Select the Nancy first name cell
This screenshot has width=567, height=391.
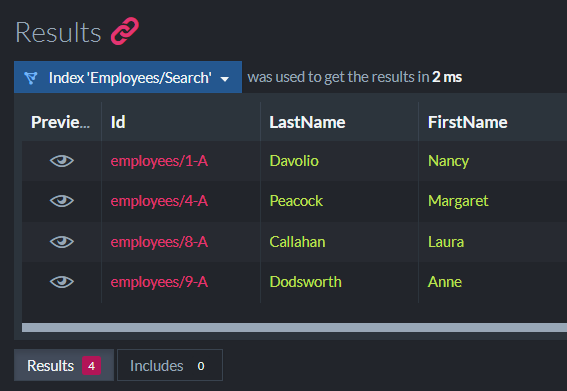[x=448, y=161]
